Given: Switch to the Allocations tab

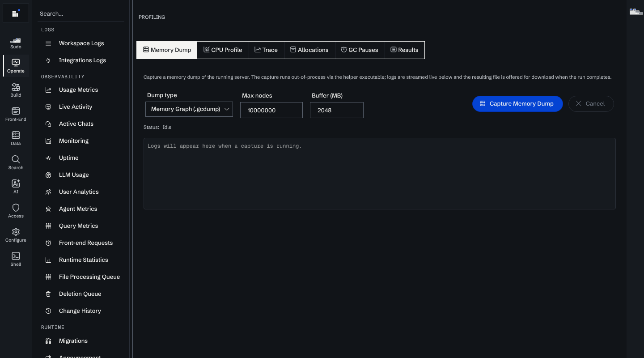Looking at the screenshot, I should (309, 50).
